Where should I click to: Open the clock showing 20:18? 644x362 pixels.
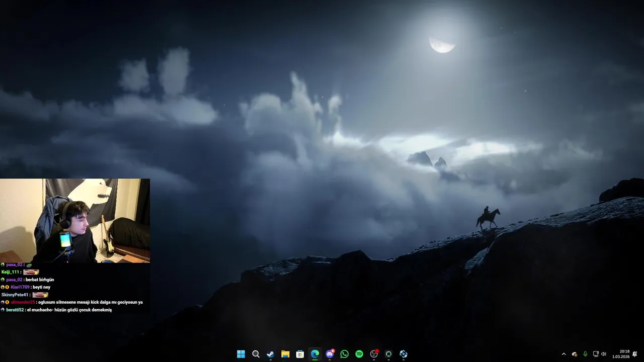tap(621, 354)
